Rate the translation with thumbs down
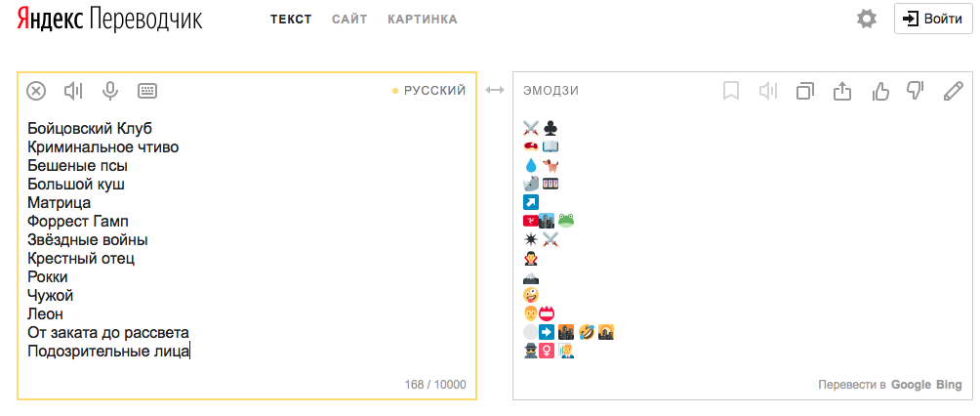Screen dimensions: 980x416 (x=916, y=91)
